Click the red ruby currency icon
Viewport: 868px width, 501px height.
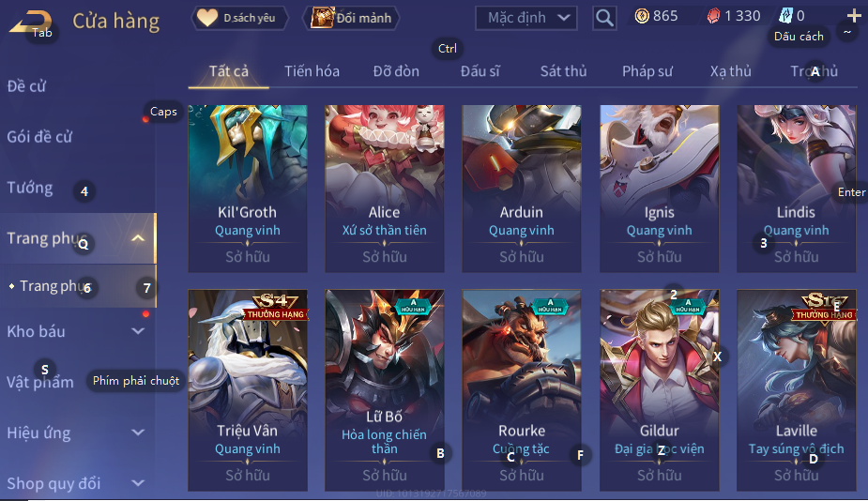[713, 16]
